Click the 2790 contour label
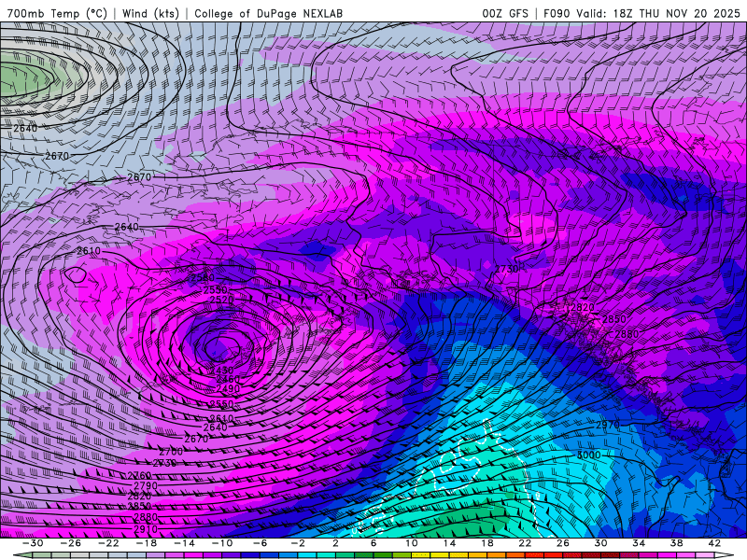 146,485
